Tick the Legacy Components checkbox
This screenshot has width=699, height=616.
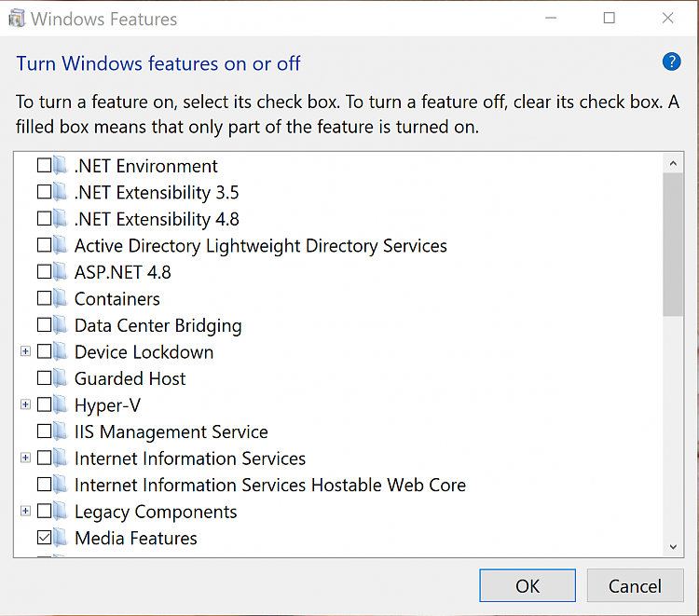(x=44, y=511)
